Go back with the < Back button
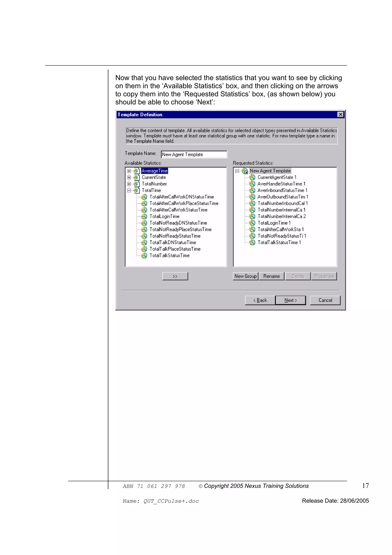The image size is (392, 555). (260, 300)
